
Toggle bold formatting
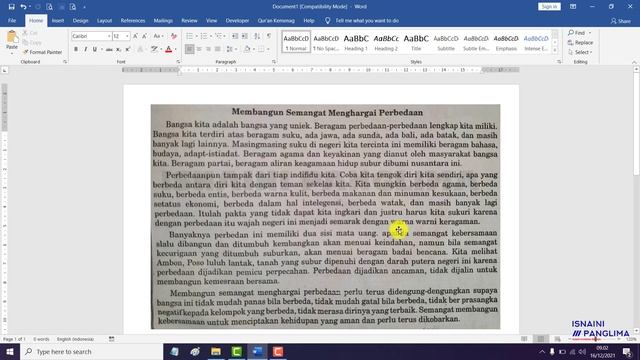tap(76, 49)
